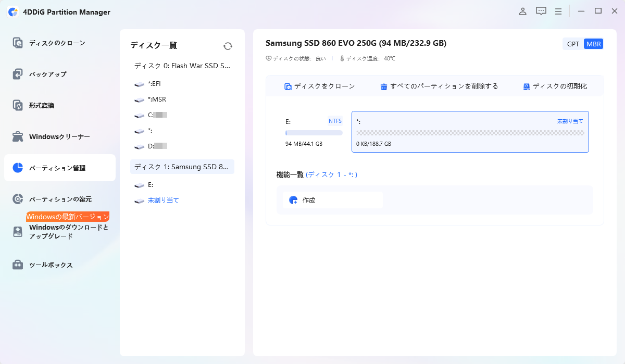Open Windowsクリーナー in sidebar

click(x=60, y=136)
